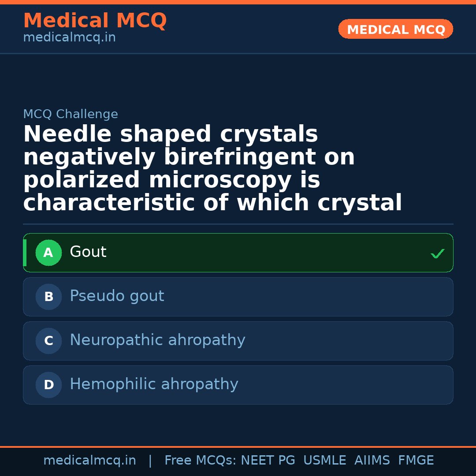
Task: Click the MCQ Challenge label
Action: click(x=71, y=114)
